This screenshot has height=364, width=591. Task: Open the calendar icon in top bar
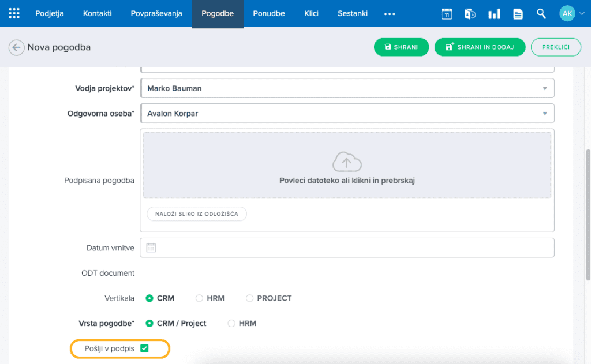[x=447, y=14]
